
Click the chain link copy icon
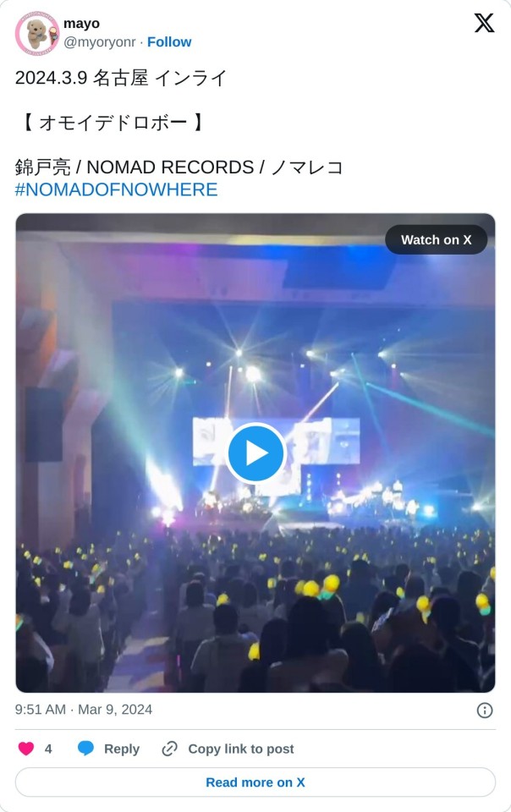[x=170, y=749]
